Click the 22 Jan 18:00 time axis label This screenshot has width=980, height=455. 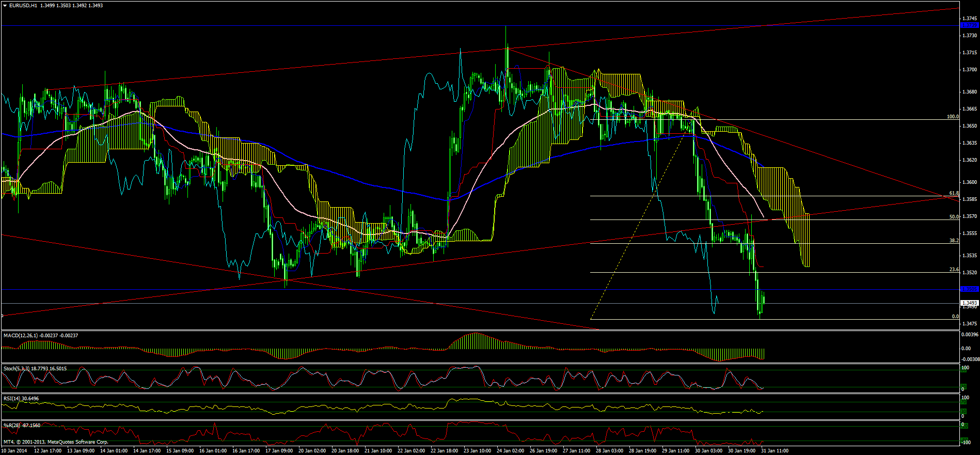click(444, 451)
